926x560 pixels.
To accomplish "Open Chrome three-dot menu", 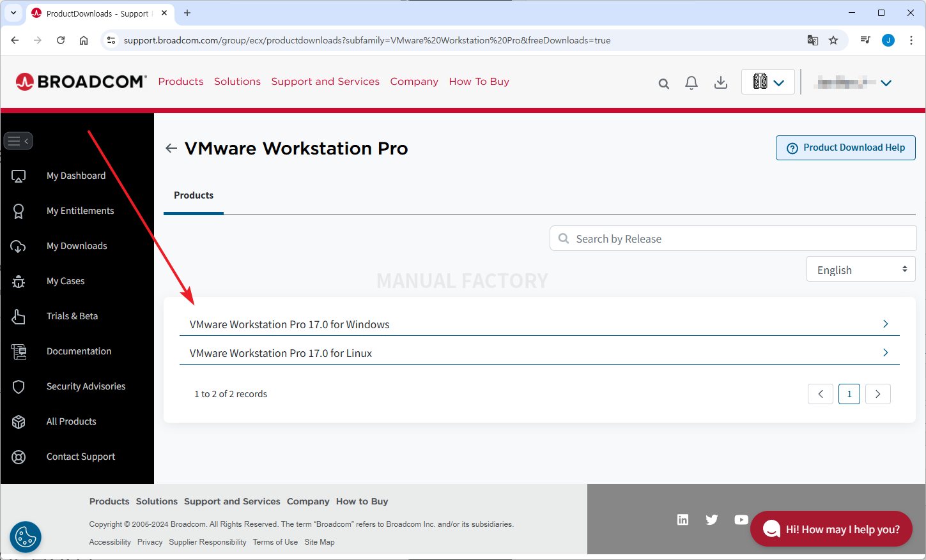I will coord(911,40).
